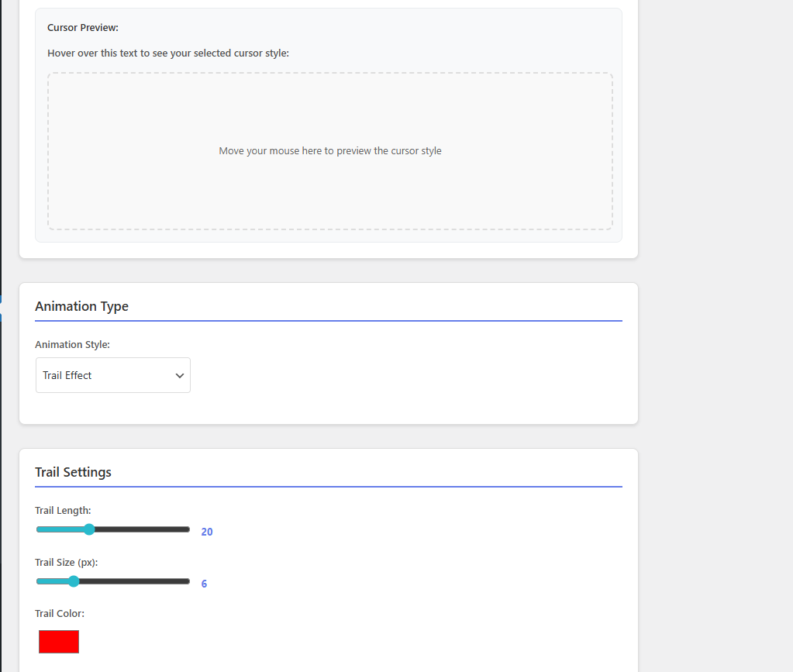Select the Trail Length value showing 20

[206, 531]
